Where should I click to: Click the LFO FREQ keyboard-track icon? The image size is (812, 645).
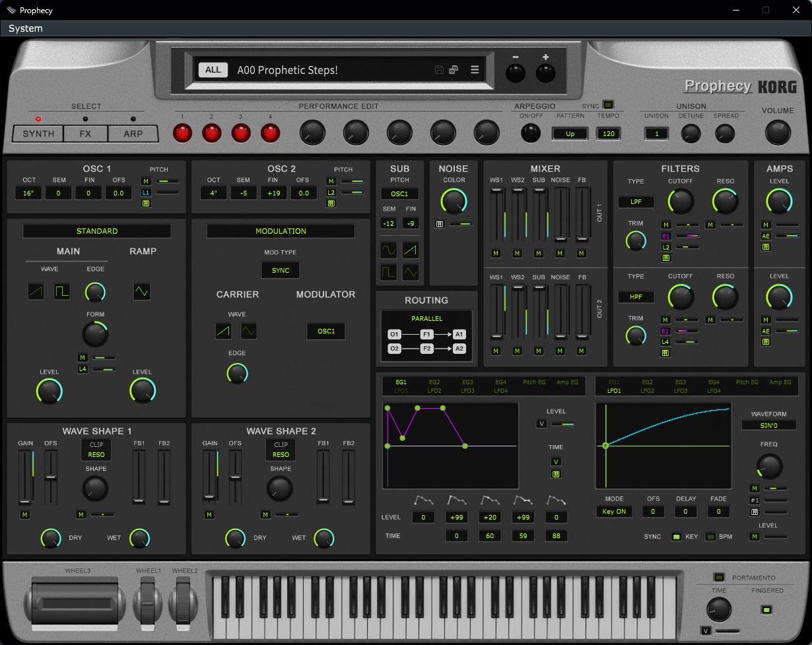tap(755, 512)
